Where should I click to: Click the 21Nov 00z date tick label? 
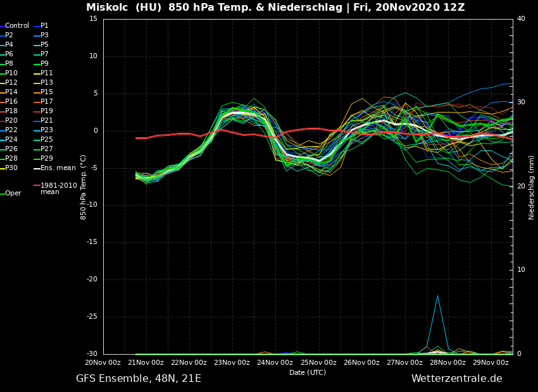(x=146, y=362)
